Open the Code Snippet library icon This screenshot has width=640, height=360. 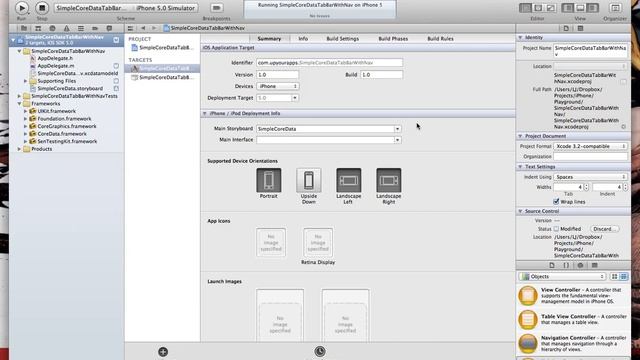pyautogui.click(x=566, y=265)
